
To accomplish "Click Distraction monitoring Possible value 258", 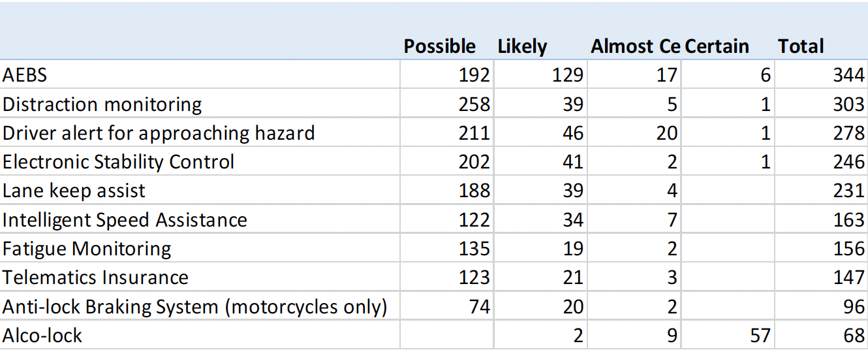I will (474, 104).
